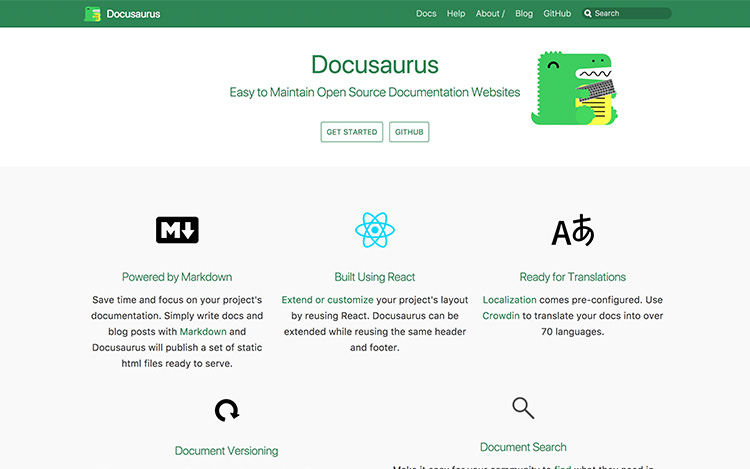This screenshot has width=750, height=469.
Task: Click the Easy to Maintain tagline text
Action: [x=375, y=92]
